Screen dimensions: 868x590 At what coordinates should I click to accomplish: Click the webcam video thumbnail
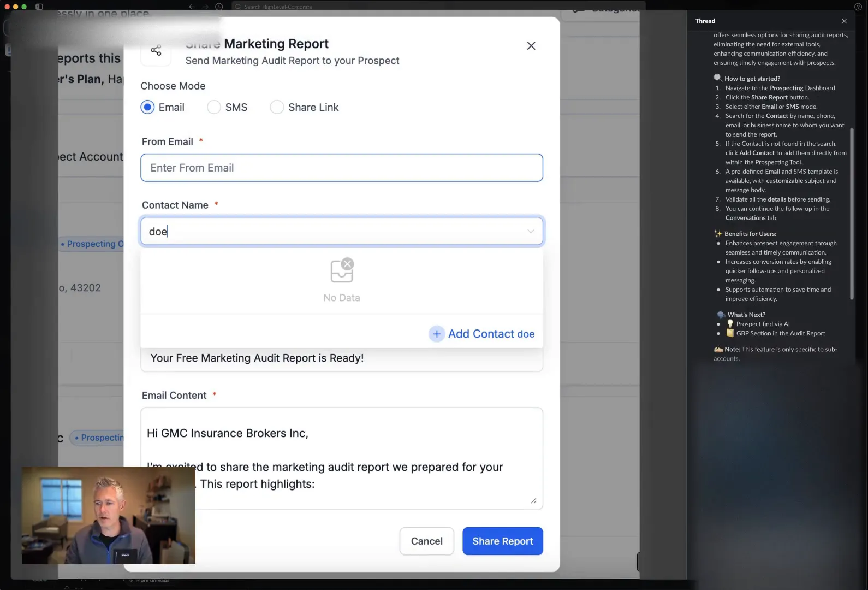[109, 515]
